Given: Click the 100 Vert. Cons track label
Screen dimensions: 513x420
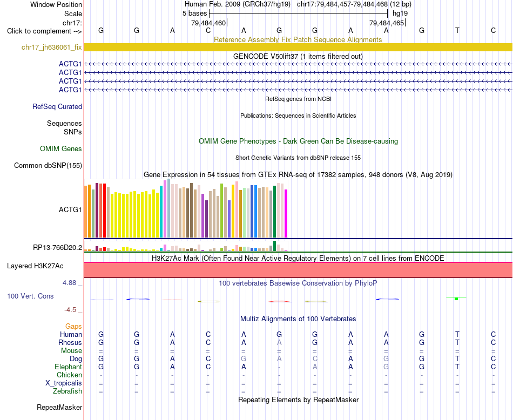Looking at the screenshot, I should [30, 296].
